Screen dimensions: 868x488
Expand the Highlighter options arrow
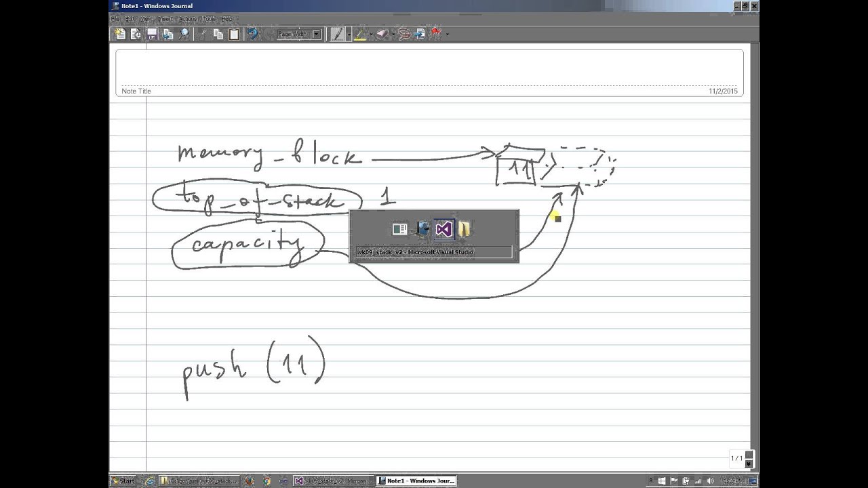tap(371, 34)
